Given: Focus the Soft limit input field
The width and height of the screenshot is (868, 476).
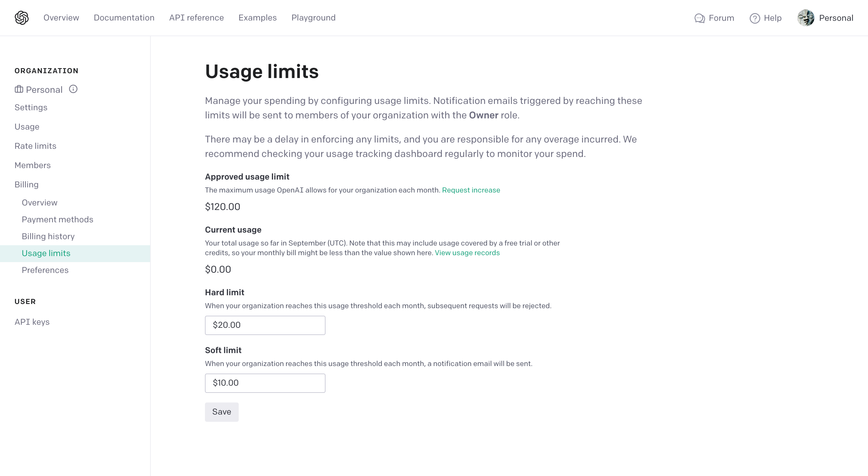Looking at the screenshot, I should tap(265, 383).
